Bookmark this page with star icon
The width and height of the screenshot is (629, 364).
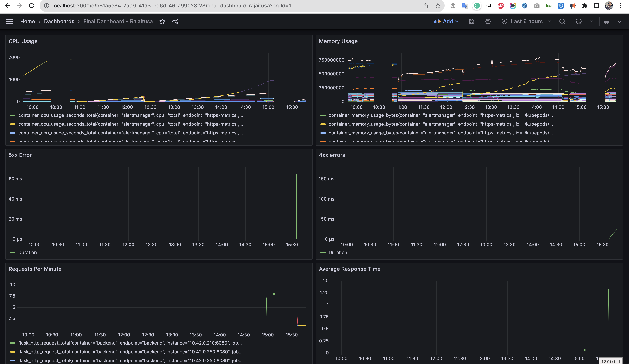tap(438, 5)
